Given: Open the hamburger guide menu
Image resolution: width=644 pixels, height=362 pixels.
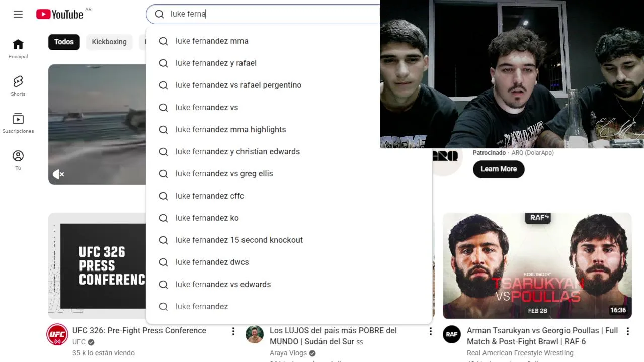Looking at the screenshot, I should 18,14.
